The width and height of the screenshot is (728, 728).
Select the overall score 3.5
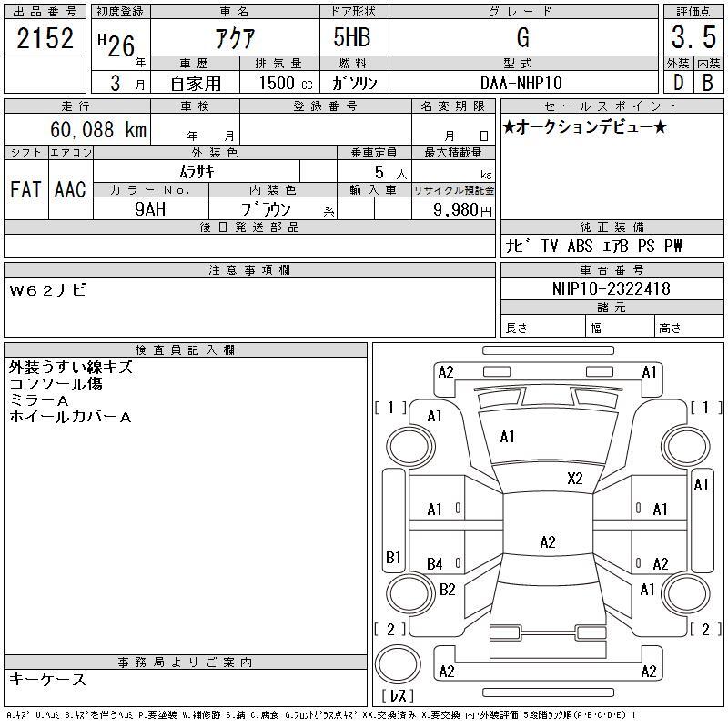pyautogui.click(x=693, y=37)
